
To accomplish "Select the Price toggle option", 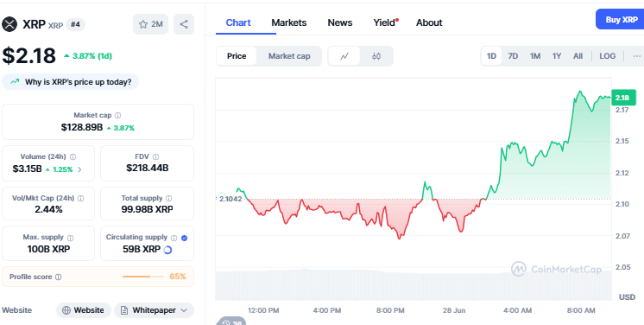I will click(x=237, y=56).
